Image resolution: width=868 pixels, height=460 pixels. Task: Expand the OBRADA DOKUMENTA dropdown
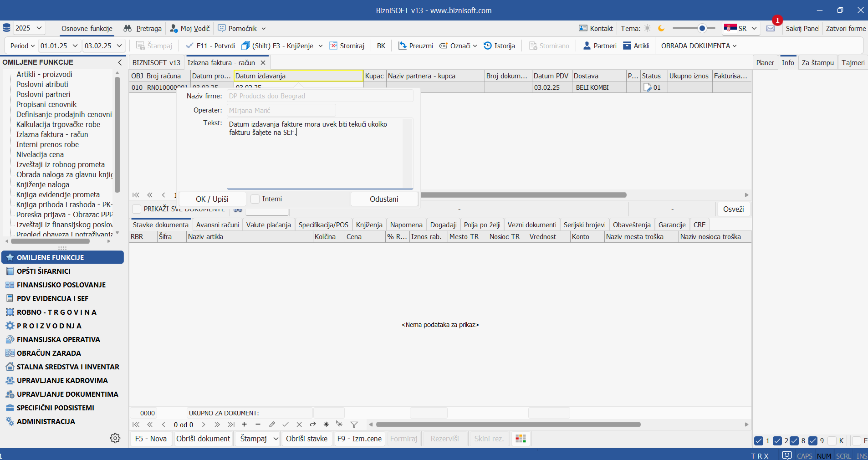[699, 46]
